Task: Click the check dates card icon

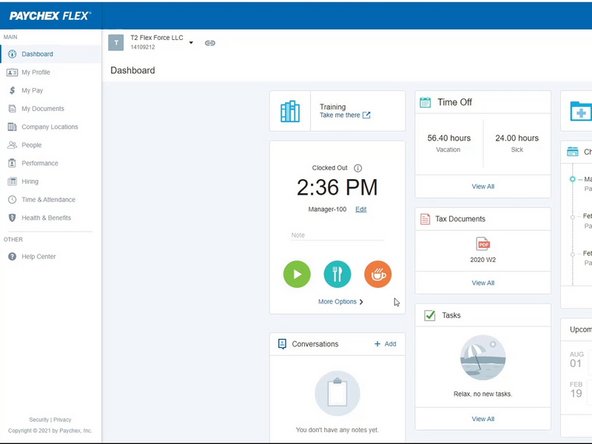Action: (573, 152)
